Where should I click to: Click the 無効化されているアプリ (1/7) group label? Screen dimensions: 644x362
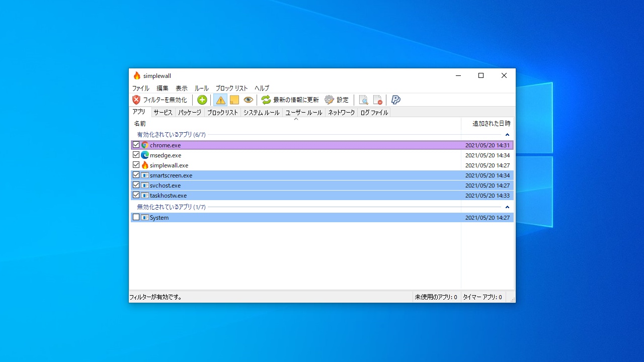[x=172, y=207]
